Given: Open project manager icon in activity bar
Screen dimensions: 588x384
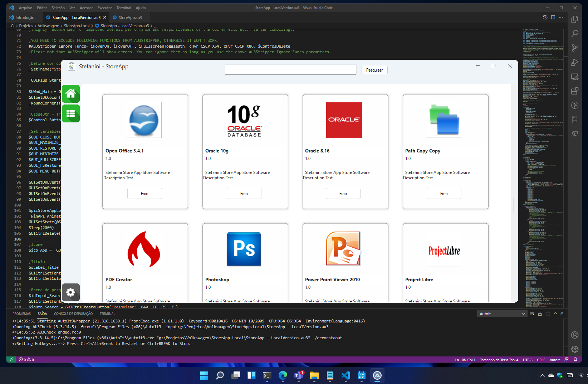Looking at the screenshot, I should (x=575, y=120).
